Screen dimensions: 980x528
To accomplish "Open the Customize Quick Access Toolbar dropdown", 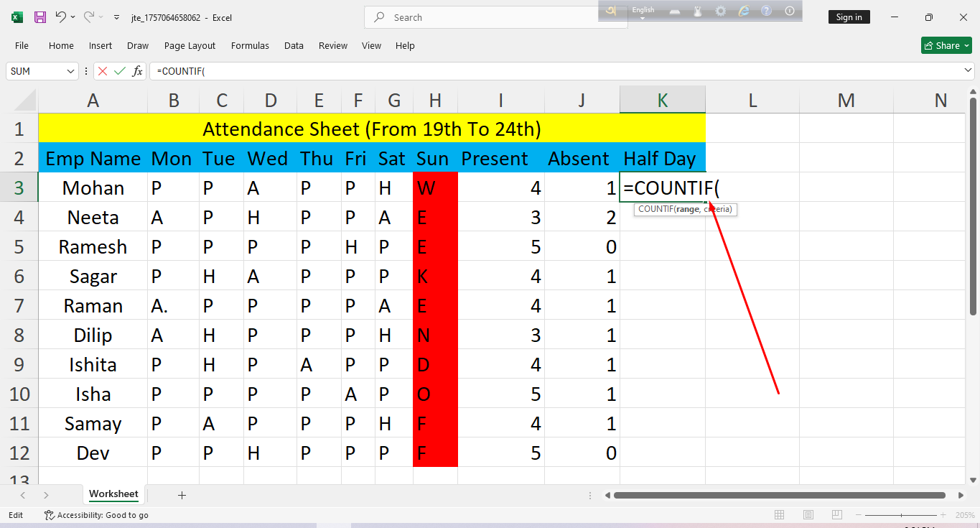I will [117, 17].
